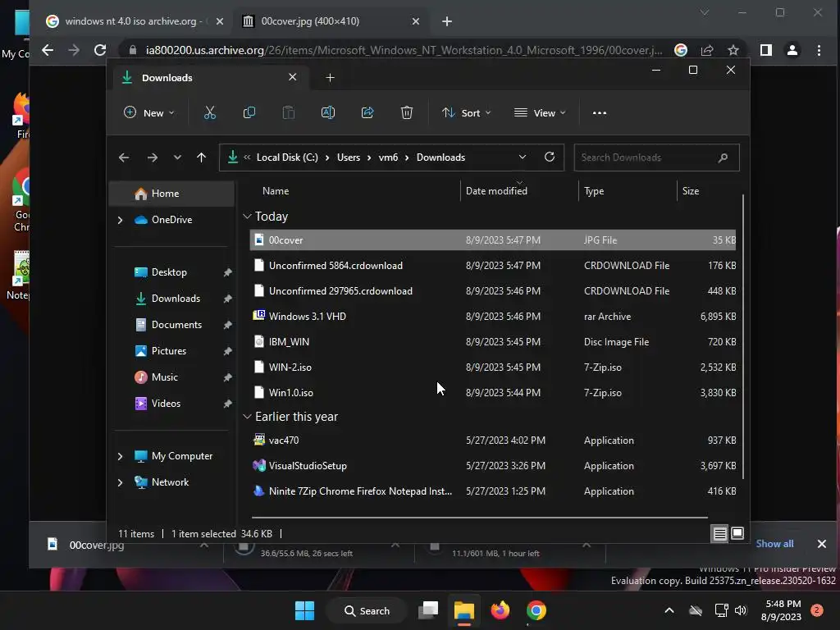
Task: Reload the Chrome page
Action: point(100,50)
